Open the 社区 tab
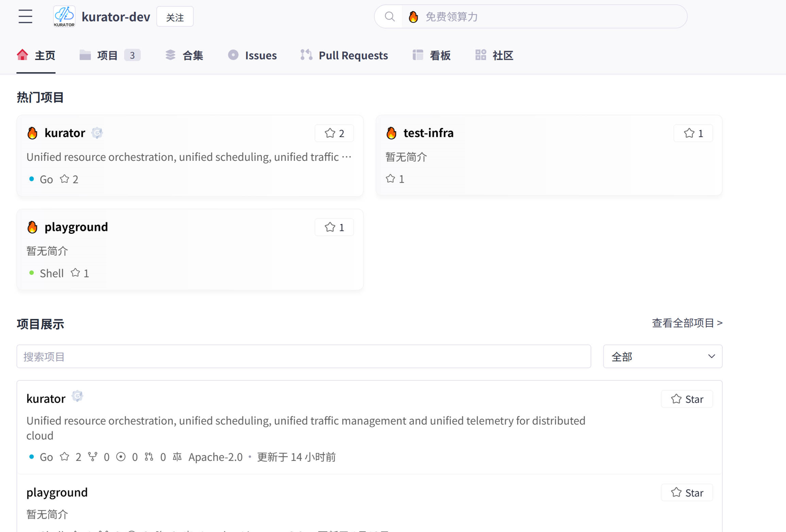The width and height of the screenshot is (786, 532). coord(494,55)
